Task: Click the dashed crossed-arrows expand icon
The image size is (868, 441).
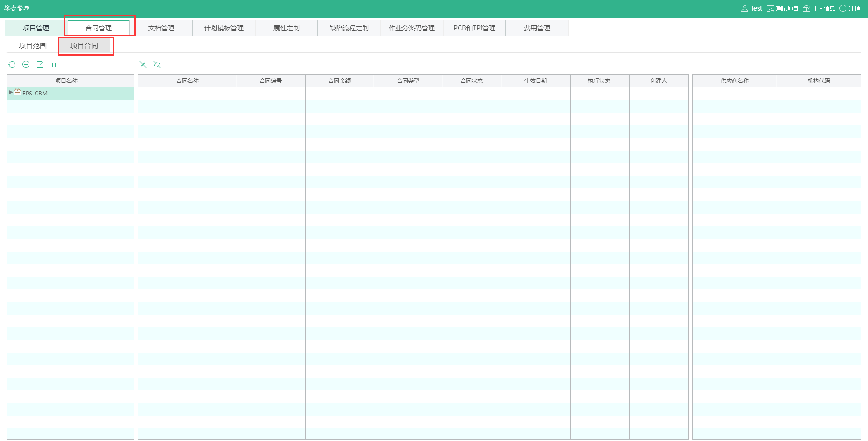Action: click(157, 65)
